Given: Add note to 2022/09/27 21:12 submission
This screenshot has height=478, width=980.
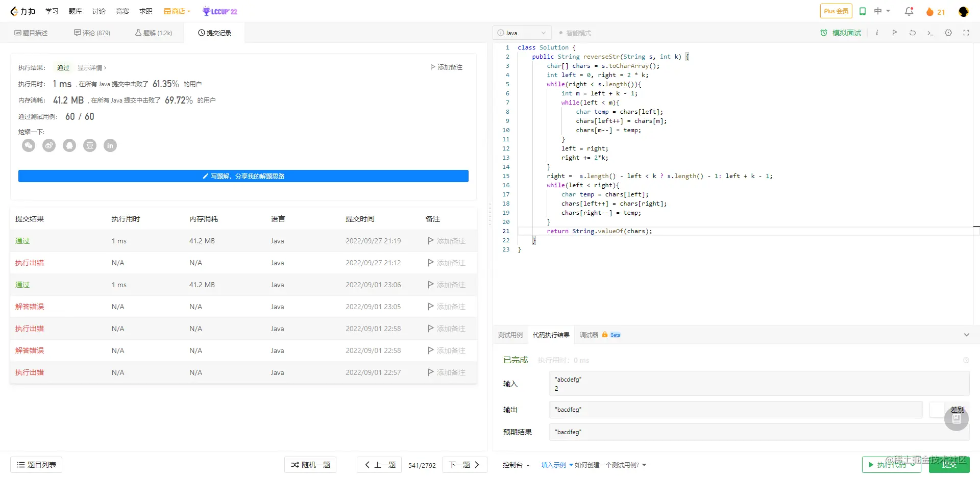Looking at the screenshot, I should pos(447,263).
